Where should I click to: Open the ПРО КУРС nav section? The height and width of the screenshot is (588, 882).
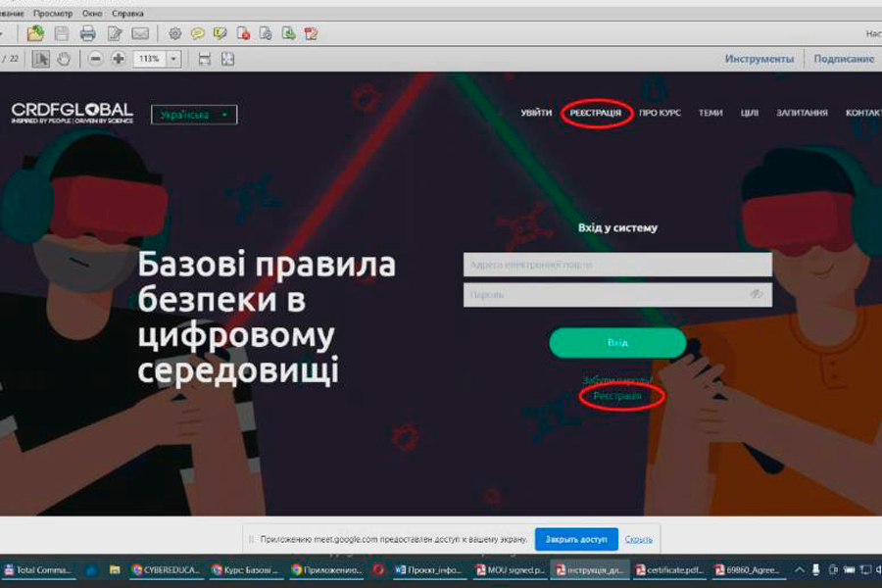tap(660, 113)
